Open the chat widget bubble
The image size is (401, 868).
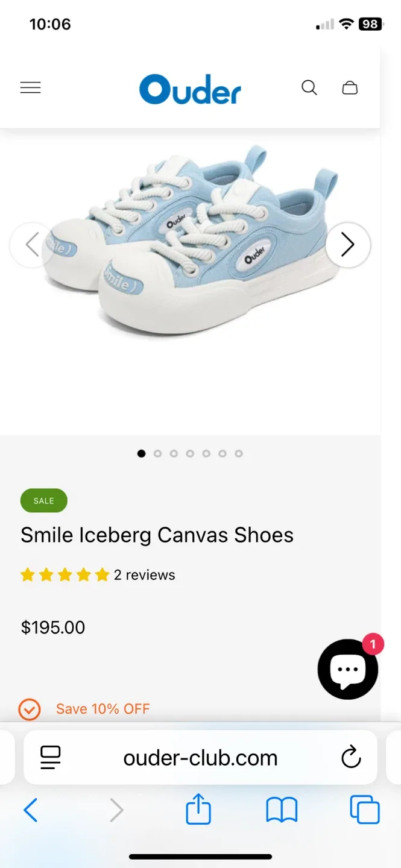pyautogui.click(x=347, y=669)
